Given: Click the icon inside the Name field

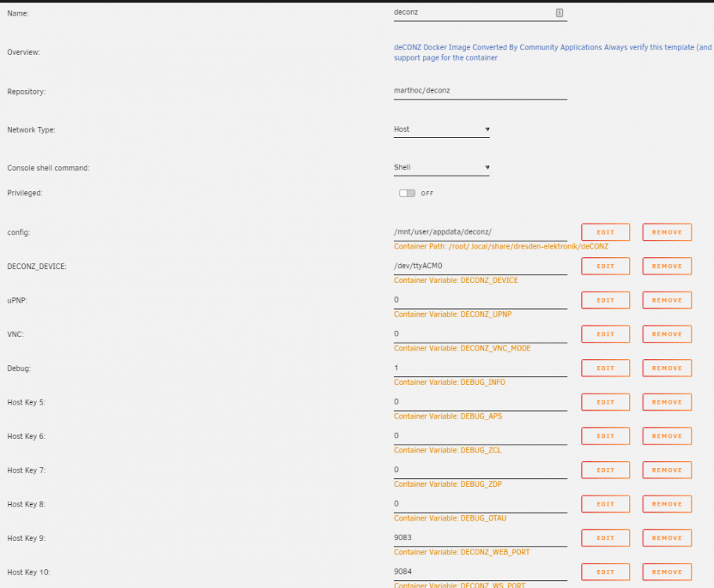Looking at the screenshot, I should click(559, 13).
